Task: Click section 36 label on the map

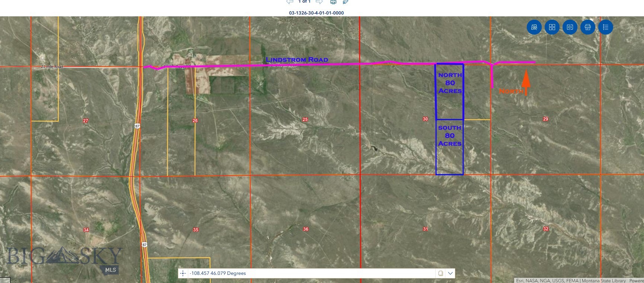Action: pyautogui.click(x=305, y=229)
